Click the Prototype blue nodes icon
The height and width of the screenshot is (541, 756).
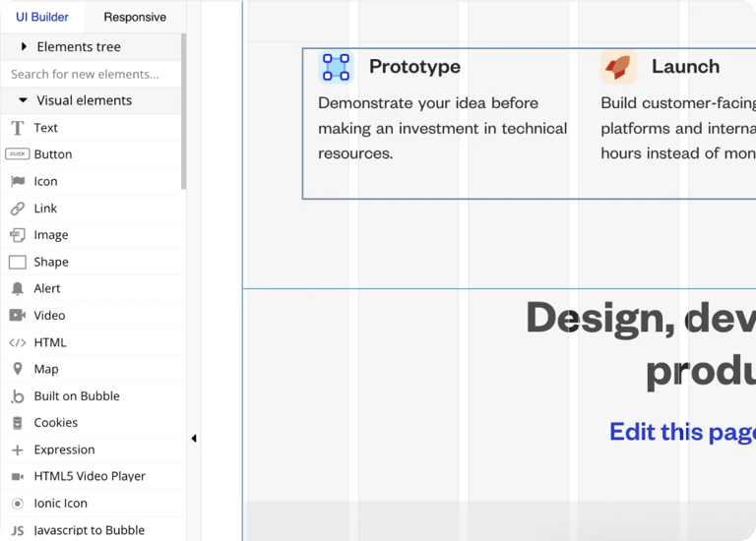pyautogui.click(x=336, y=67)
